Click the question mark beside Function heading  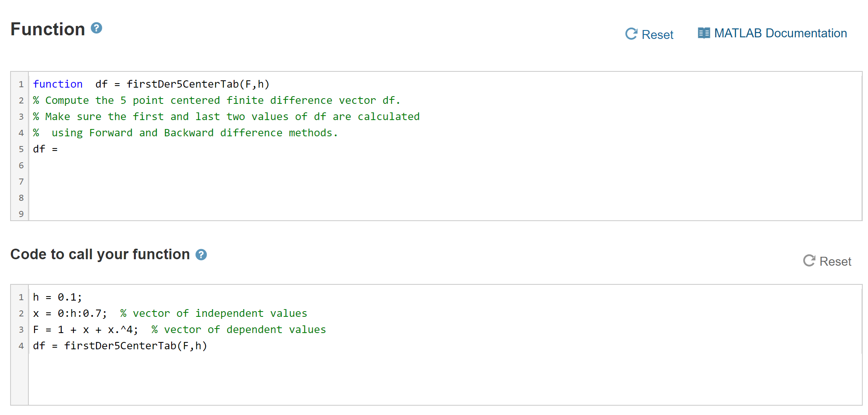click(x=96, y=28)
